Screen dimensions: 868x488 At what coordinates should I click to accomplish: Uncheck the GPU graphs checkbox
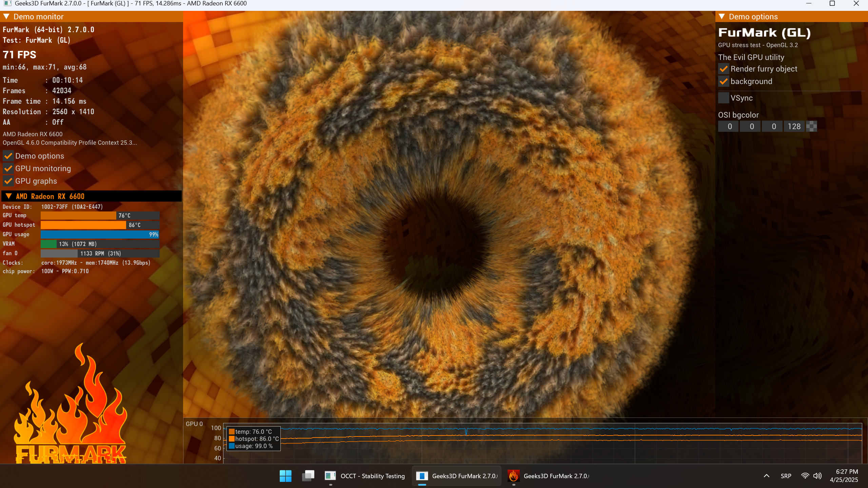(x=8, y=181)
